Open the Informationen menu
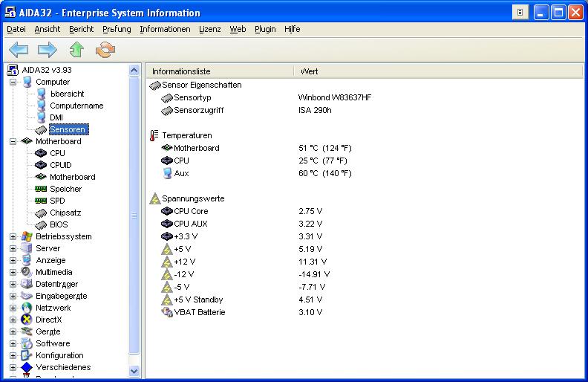Screen dimensions: 588x382 [x=165, y=29]
